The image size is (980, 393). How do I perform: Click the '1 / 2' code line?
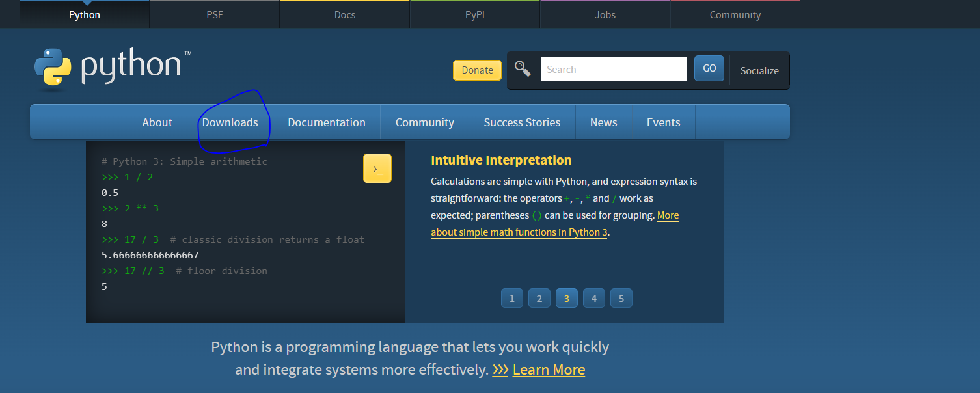click(x=128, y=177)
